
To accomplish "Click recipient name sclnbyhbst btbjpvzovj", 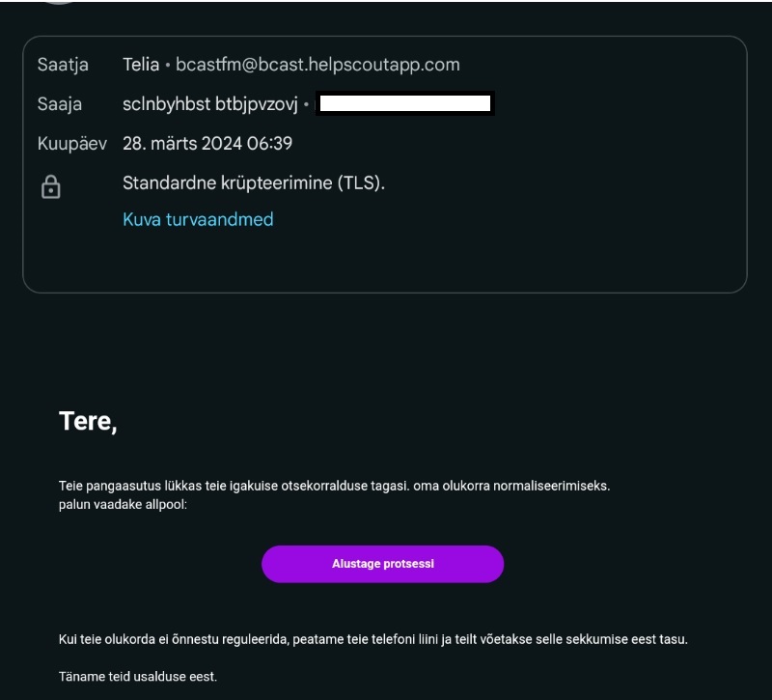I will (x=210, y=104).
